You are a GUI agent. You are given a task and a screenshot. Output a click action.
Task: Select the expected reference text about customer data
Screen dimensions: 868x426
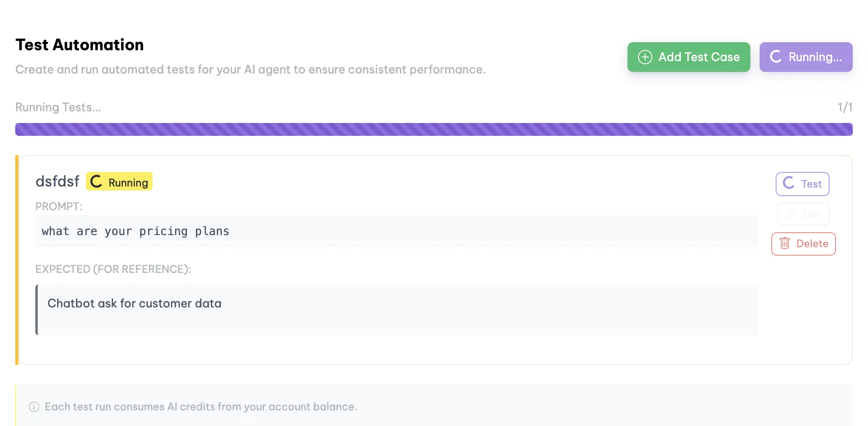[397, 304]
